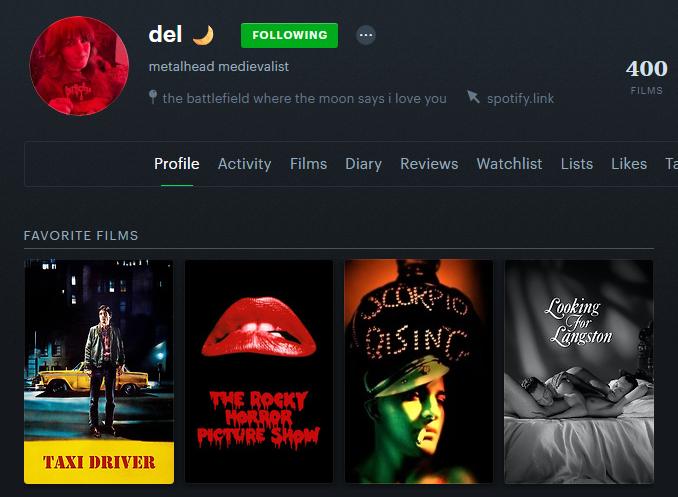The image size is (678, 497).
Task: Click the 400 Films count
Action: (646, 77)
